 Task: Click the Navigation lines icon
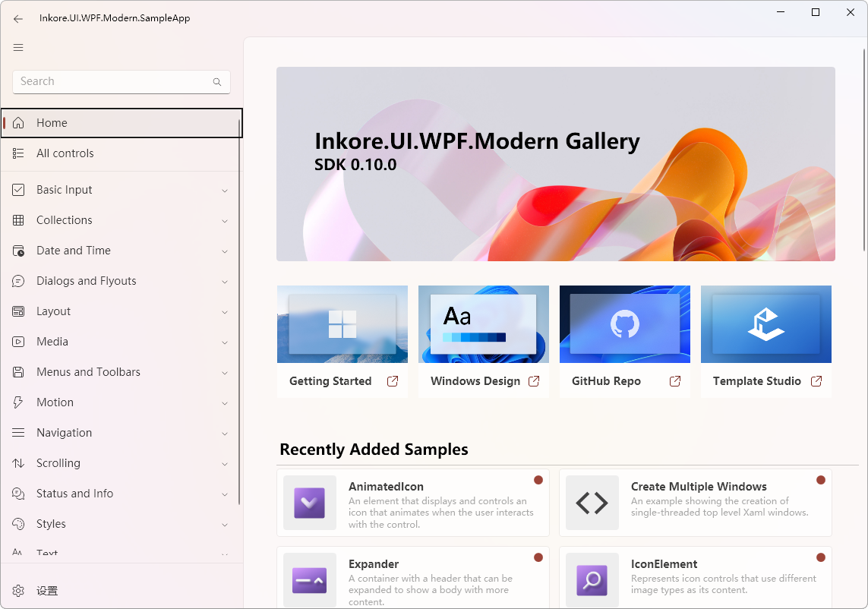(18, 433)
